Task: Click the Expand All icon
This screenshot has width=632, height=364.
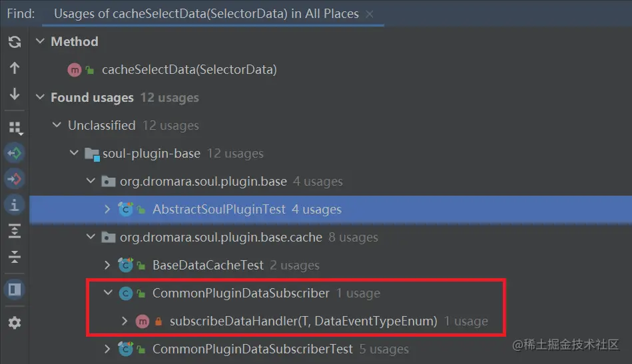Action: click(x=14, y=231)
